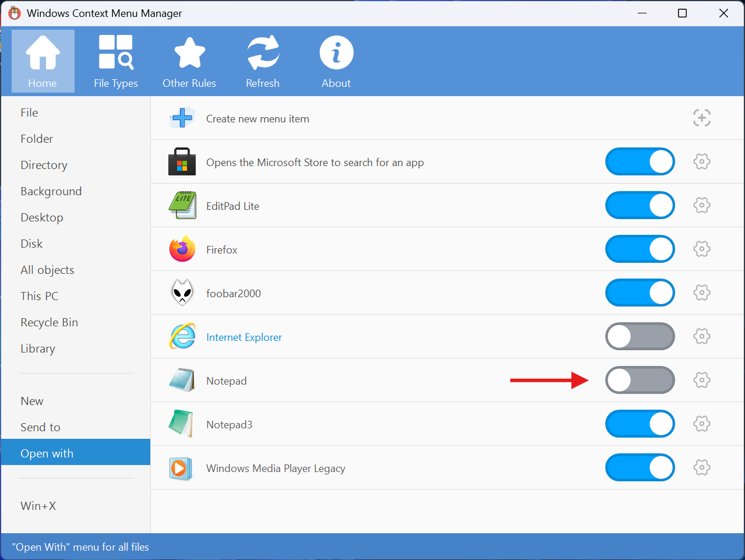Viewport: 745px width, 560px height.
Task: Turn off the EditPad Lite toggle
Action: click(x=640, y=205)
